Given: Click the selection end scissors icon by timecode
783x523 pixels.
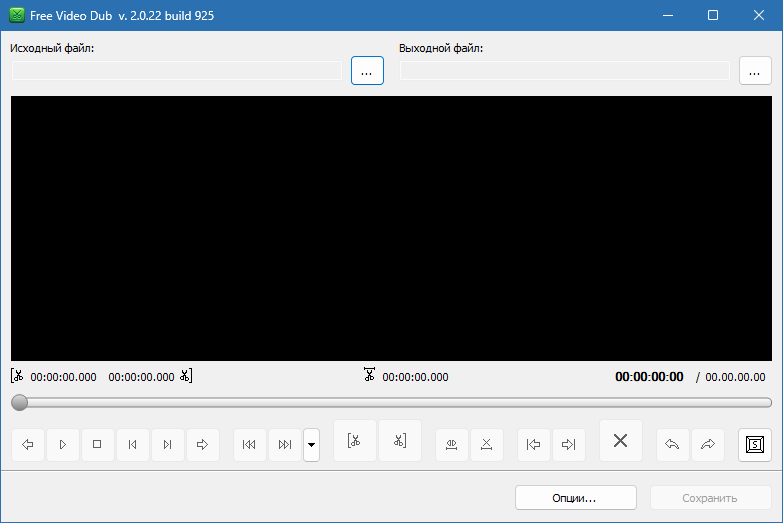Looking at the screenshot, I should point(186,376).
